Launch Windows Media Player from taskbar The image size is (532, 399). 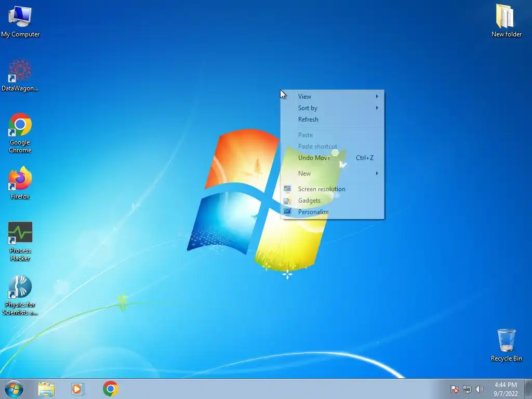click(x=78, y=389)
